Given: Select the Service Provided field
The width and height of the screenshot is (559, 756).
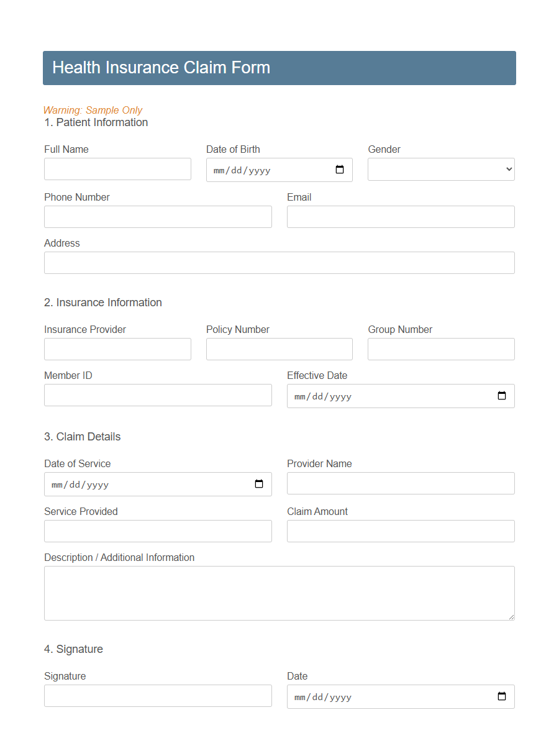Looking at the screenshot, I should [158, 531].
